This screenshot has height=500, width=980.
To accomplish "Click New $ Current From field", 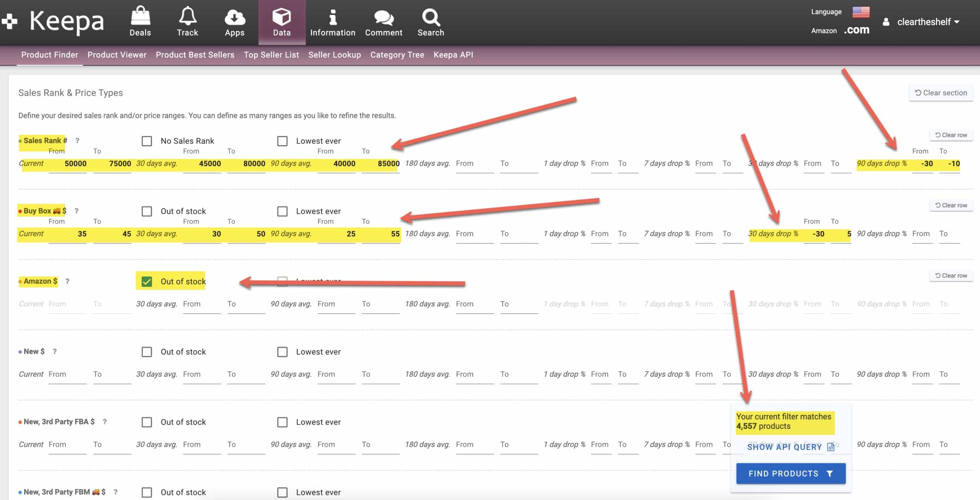I will (68, 374).
